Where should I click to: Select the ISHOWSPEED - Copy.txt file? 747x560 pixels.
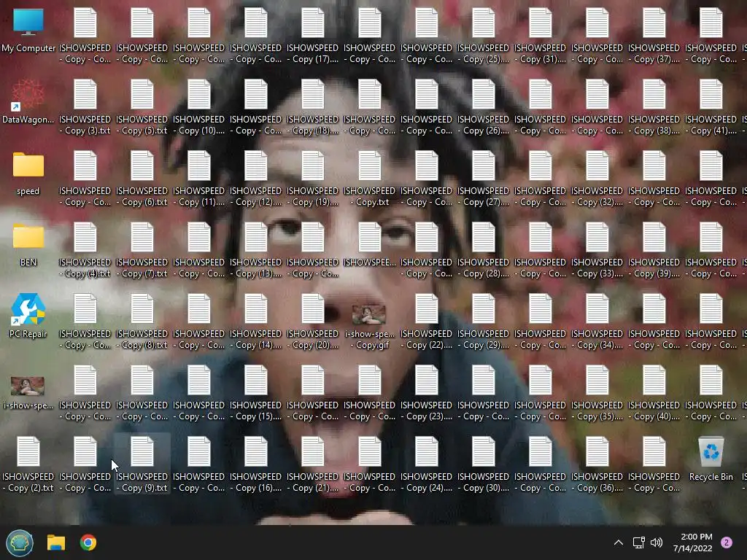point(370,179)
